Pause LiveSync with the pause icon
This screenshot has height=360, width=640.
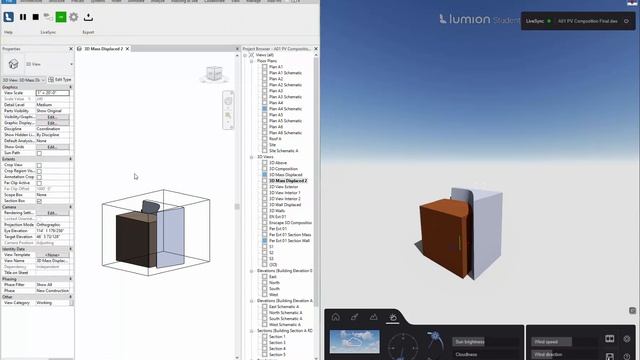point(23,17)
